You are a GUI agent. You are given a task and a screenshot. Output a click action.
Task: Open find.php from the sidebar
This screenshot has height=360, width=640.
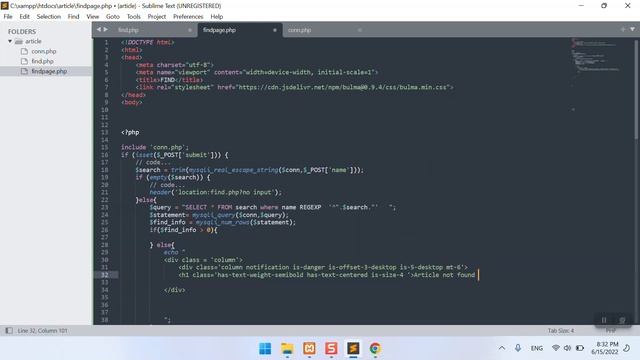point(42,61)
